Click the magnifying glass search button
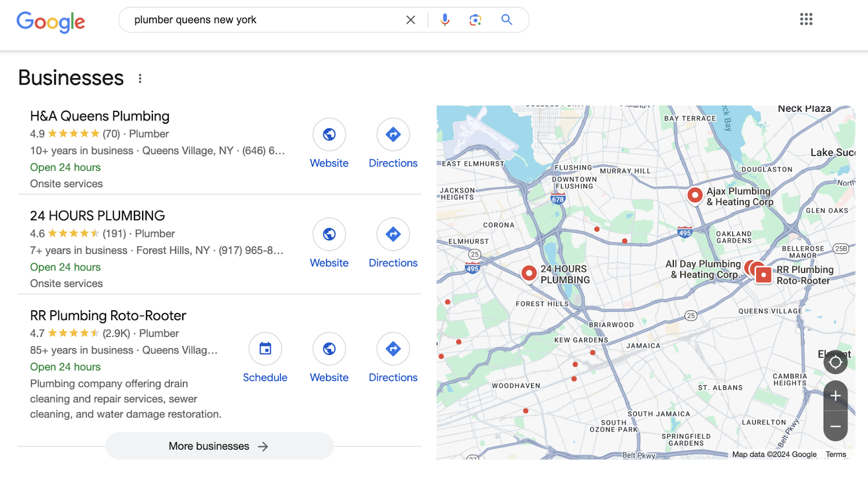This screenshot has width=868, height=479. [x=507, y=20]
